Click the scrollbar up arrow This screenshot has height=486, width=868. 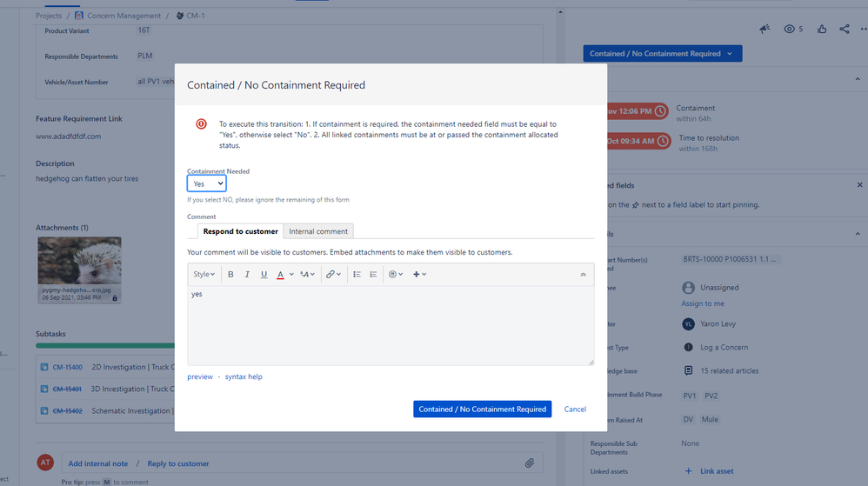(560, 12)
